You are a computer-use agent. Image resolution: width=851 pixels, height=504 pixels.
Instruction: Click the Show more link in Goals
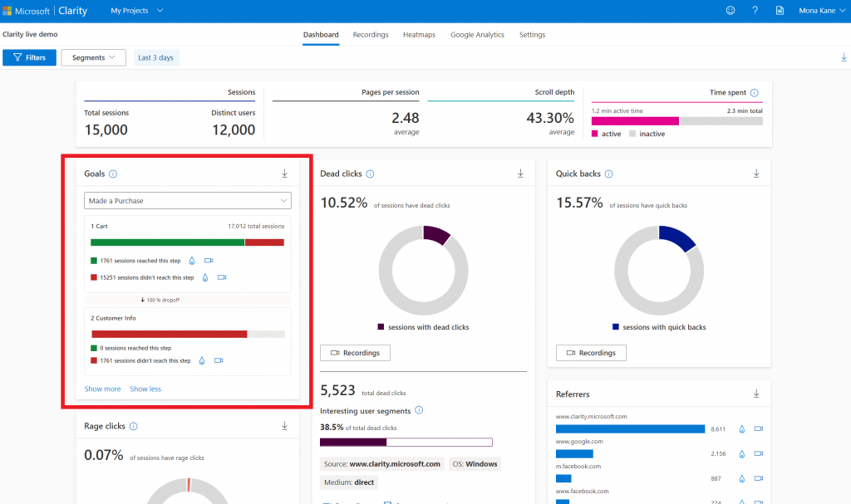(102, 389)
